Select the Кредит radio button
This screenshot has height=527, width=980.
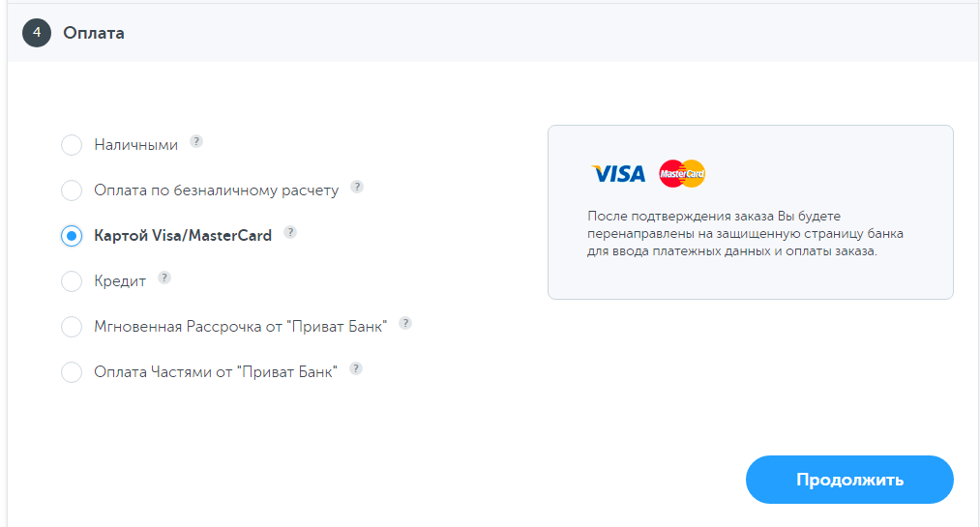click(72, 281)
